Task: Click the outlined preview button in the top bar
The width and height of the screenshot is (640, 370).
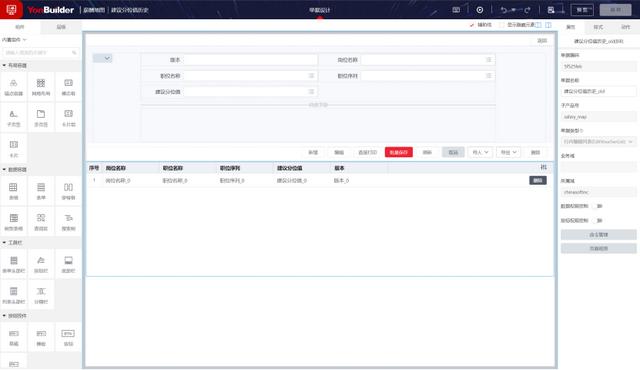Action: point(582,10)
